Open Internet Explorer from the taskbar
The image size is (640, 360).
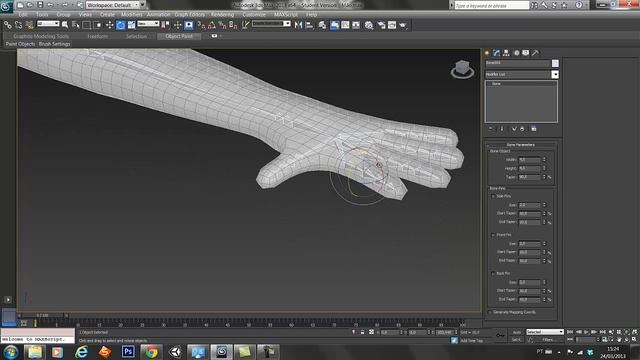pos(82,351)
